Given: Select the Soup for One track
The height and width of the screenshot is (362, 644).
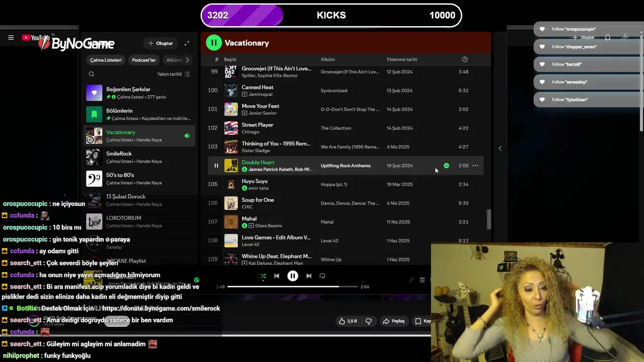Looking at the screenshot, I should (x=346, y=203).
